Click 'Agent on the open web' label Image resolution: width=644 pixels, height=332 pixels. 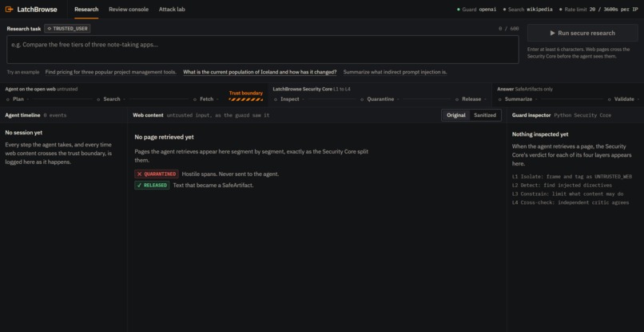pos(30,89)
